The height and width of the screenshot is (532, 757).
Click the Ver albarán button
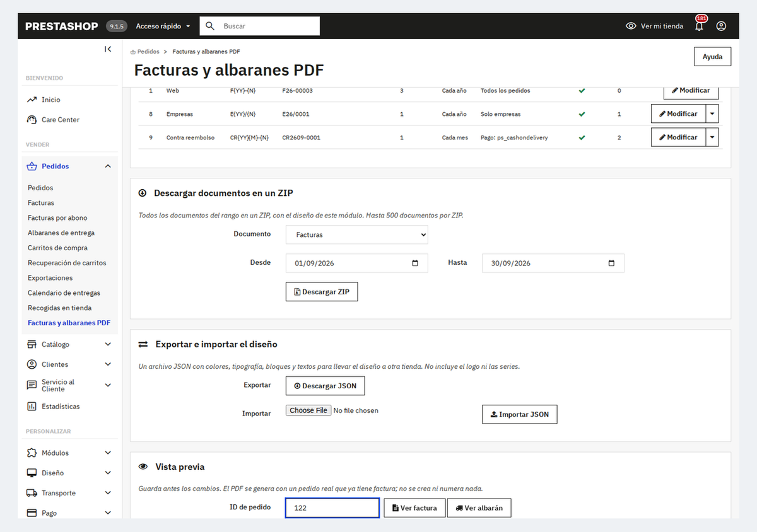tap(479, 508)
